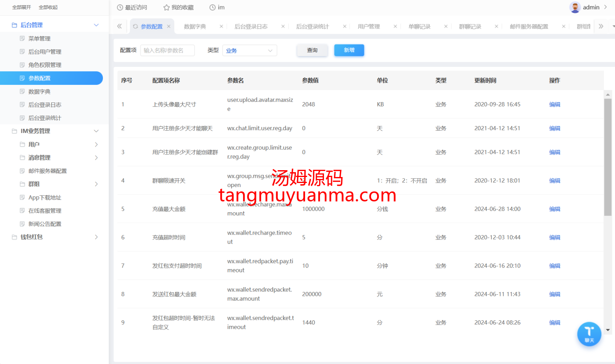Image resolution: width=615 pixels, height=364 pixels.
Task: Switch to the 用户管理 tab
Action: (369, 26)
